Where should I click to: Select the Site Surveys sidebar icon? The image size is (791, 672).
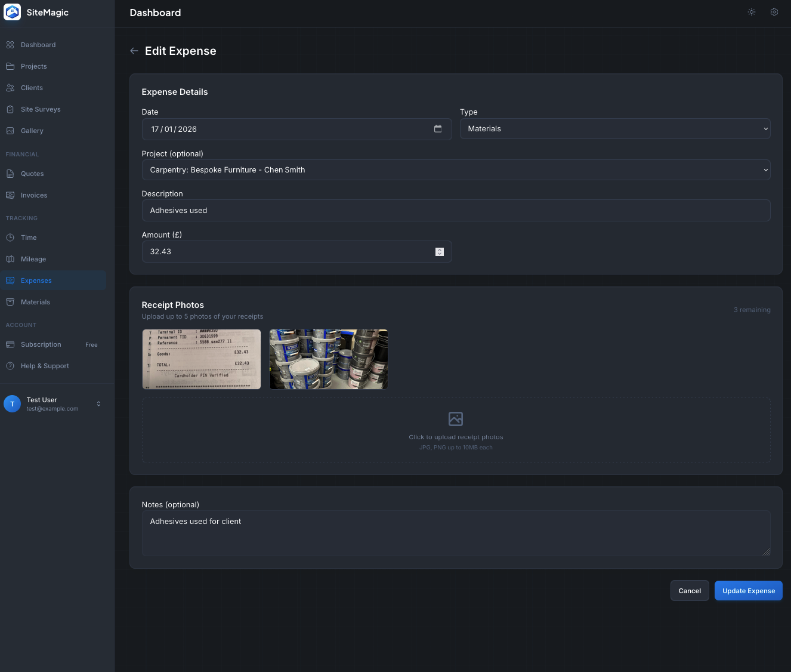[10, 109]
